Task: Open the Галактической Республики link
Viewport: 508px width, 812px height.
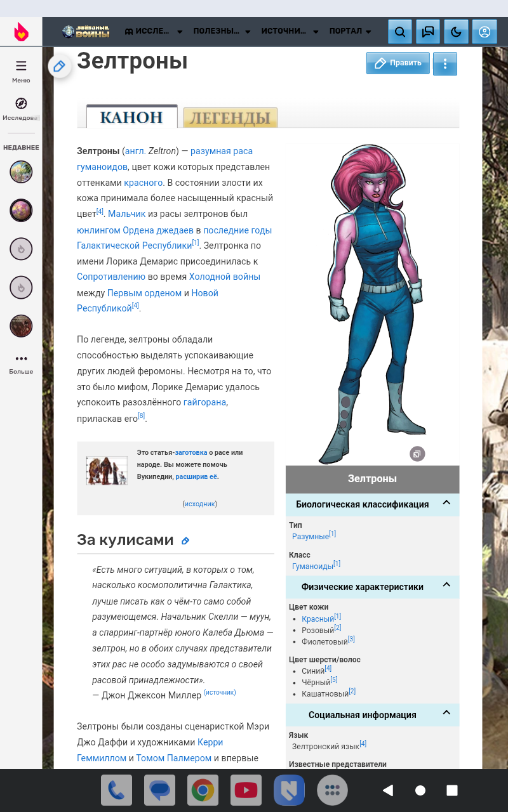Action: pos(134,246)
